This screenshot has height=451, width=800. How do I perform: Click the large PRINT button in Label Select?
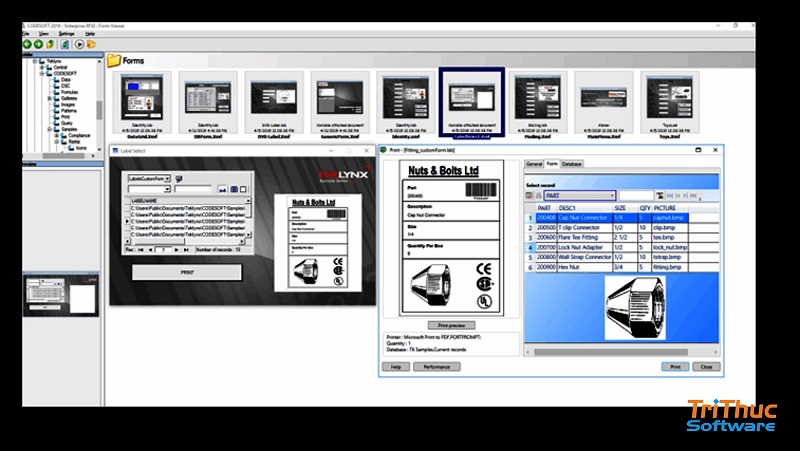tap(187, 270)
